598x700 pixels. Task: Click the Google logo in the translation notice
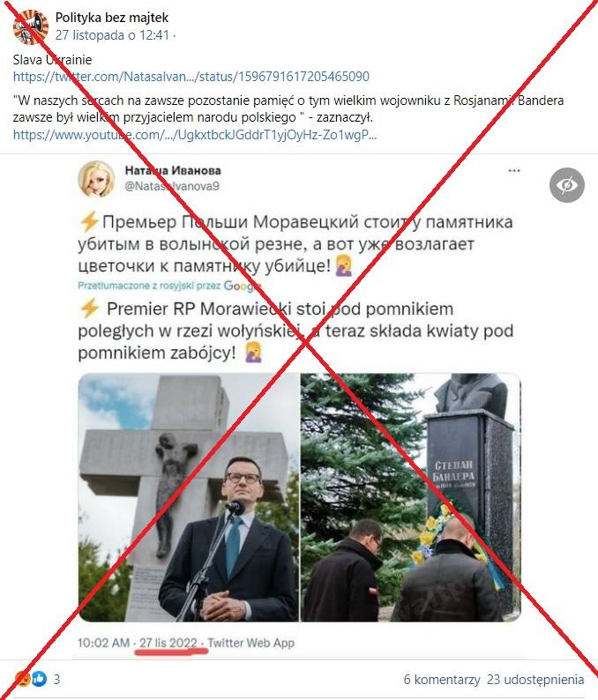pos(242,286)
